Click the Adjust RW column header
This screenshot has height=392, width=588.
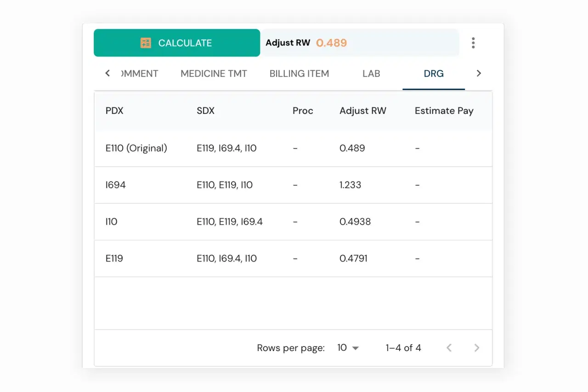[x=362, y=111]
